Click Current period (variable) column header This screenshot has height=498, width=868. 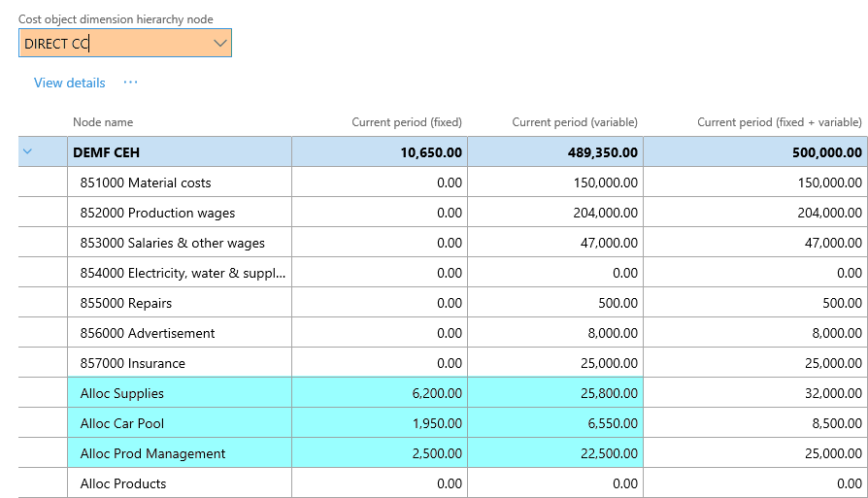(575, 122)
